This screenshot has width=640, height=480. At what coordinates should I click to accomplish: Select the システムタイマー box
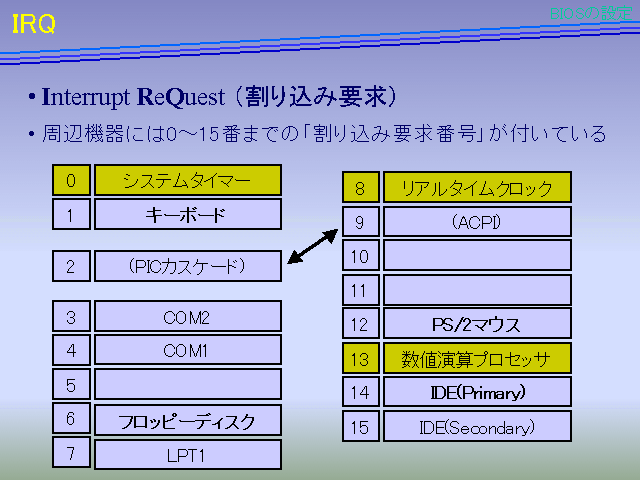coord(187,181)
